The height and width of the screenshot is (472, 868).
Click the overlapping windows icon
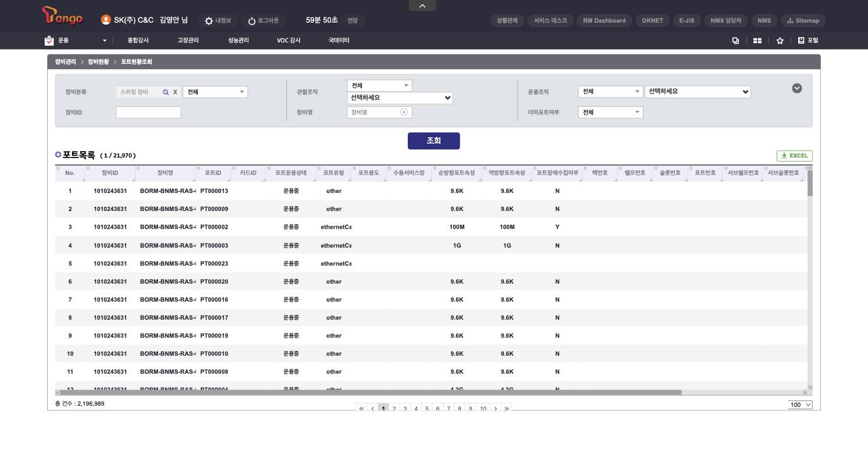735,41
